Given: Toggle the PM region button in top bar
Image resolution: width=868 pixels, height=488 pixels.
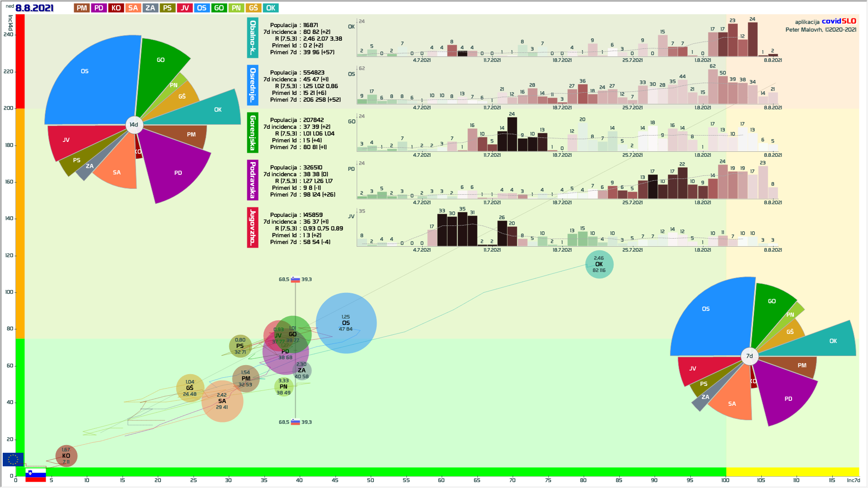Looking at the screenshot, I should point(82,8).
